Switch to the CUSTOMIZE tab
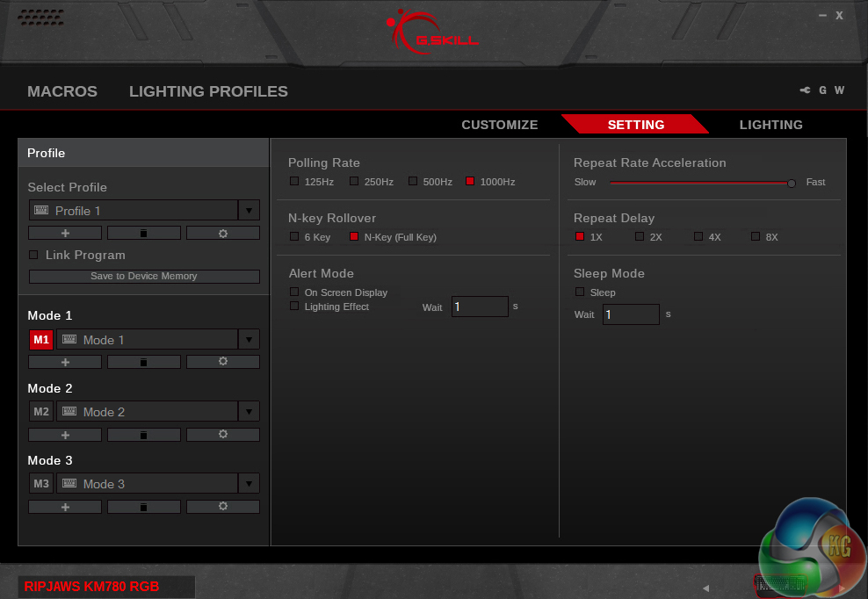Image resolution: width=868 pixels, height=599 pixels. tap(499, 125)
